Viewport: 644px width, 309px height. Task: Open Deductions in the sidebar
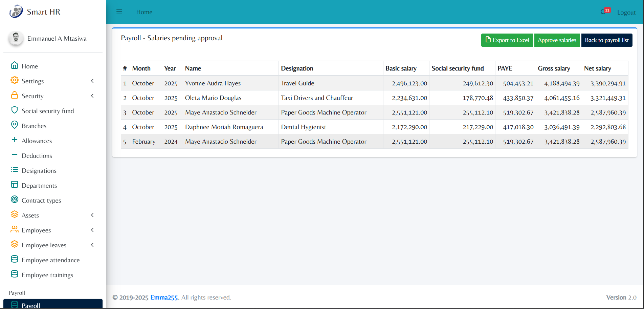coord(37,156)
